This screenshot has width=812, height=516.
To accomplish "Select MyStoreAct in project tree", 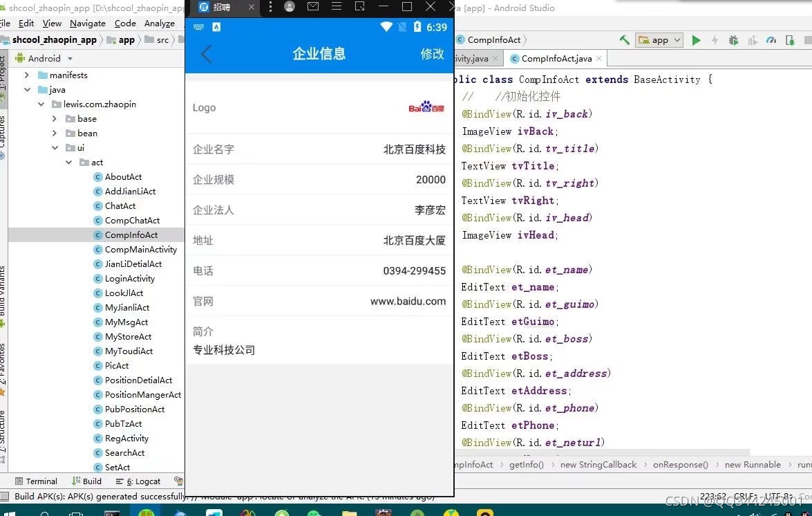I will pyautogui.click(x=128, y=336).
